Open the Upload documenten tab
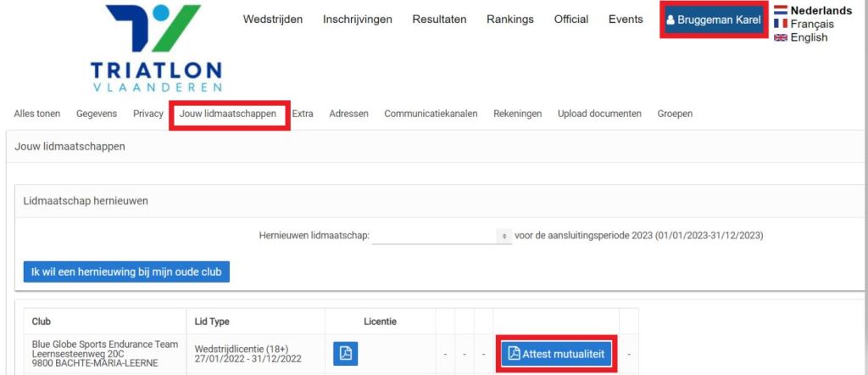This screenshot has width=868, height=375. tap(599, 114)
